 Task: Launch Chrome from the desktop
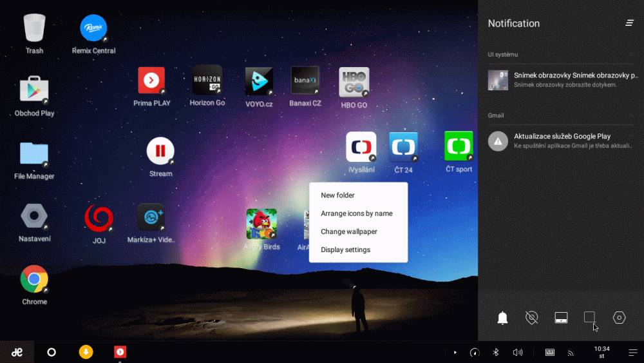[x=34, y=279]
